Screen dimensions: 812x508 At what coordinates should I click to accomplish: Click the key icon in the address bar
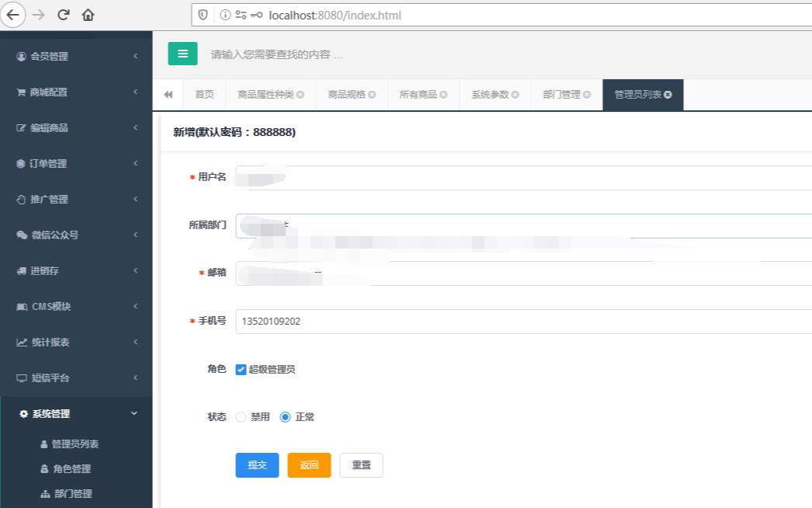(x=256, y=15)
